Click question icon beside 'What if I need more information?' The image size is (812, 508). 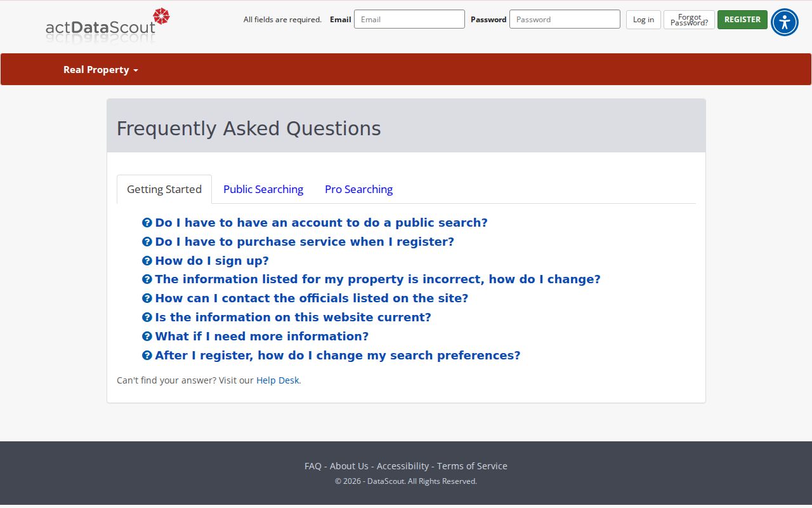pyautogui.click(x=147, y=337)
